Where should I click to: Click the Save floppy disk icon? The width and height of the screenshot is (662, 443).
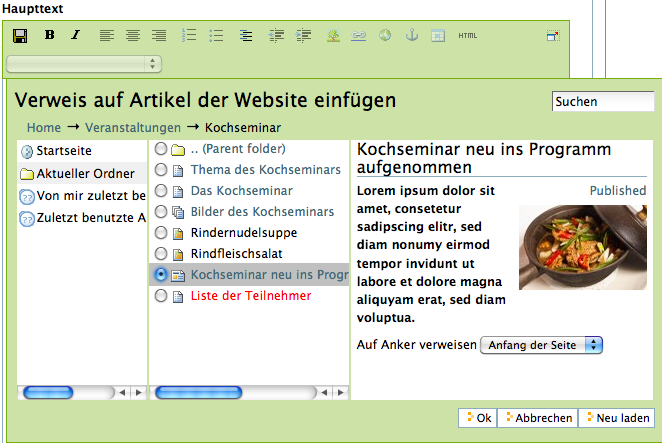pos(20,35)
